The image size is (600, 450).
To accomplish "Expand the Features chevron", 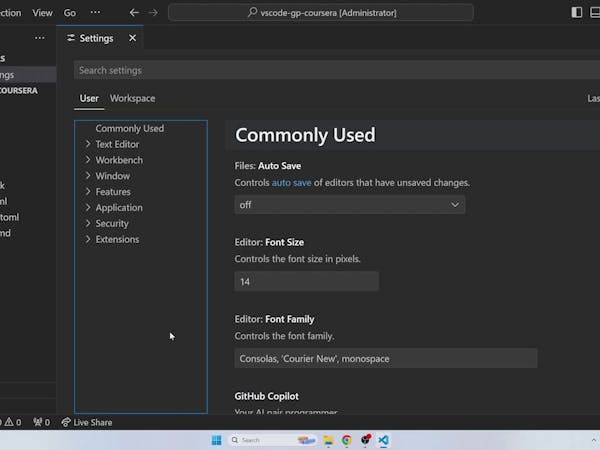I will (x=88, y=191).
